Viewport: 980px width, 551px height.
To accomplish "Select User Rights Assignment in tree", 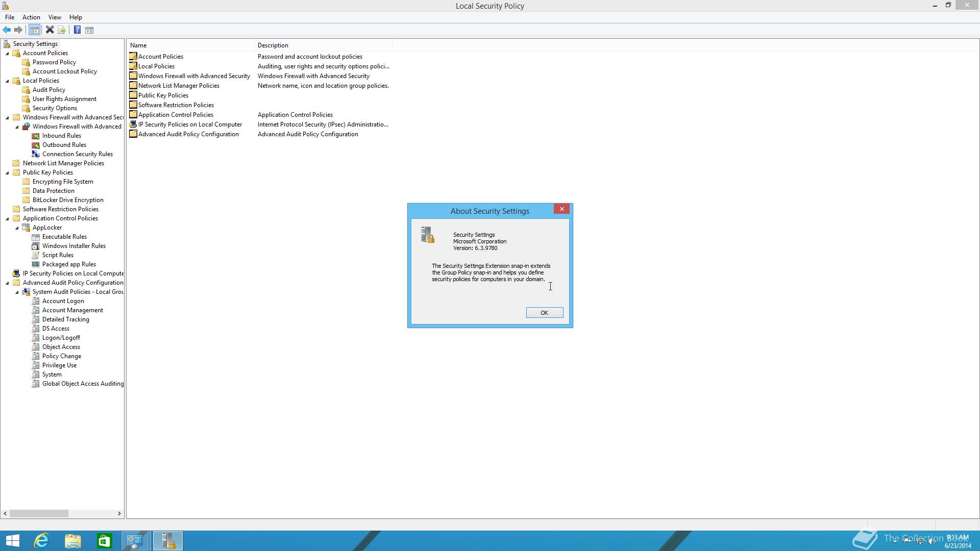I will pyautogui.click(x=64, y=99).
